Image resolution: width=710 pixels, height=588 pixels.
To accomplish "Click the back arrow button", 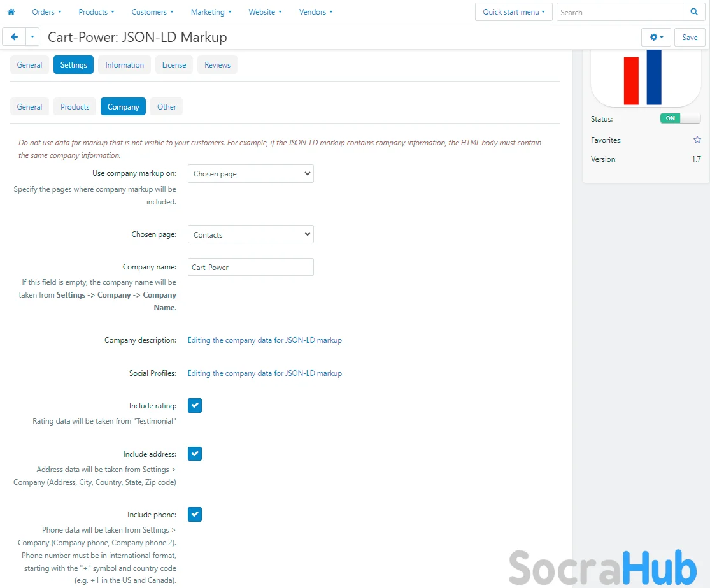I will pyautogui.click(x=14, y=38).
